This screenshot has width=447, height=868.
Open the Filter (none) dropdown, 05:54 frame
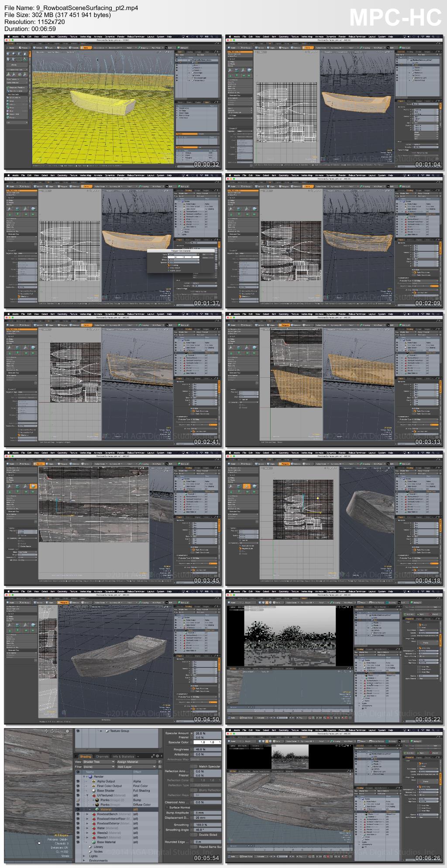point(99,767)
